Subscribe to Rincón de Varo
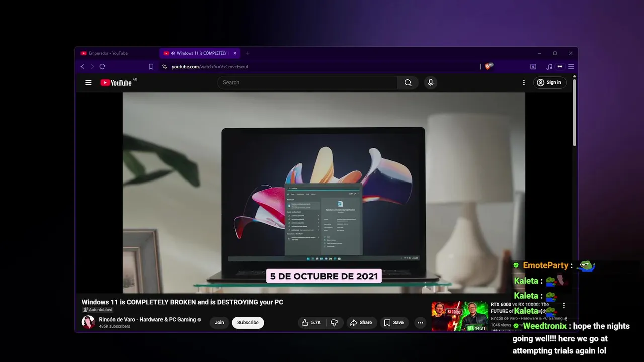 (248, 323)
